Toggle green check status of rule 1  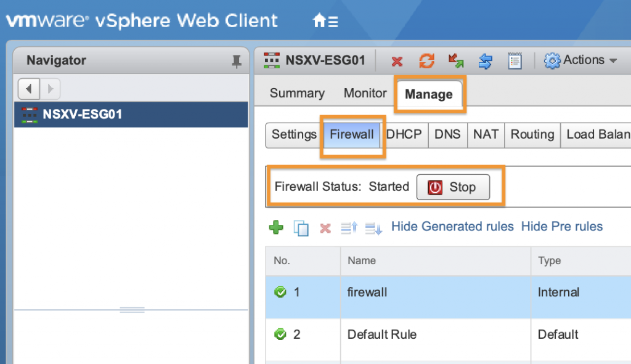[x=280, y=291]
